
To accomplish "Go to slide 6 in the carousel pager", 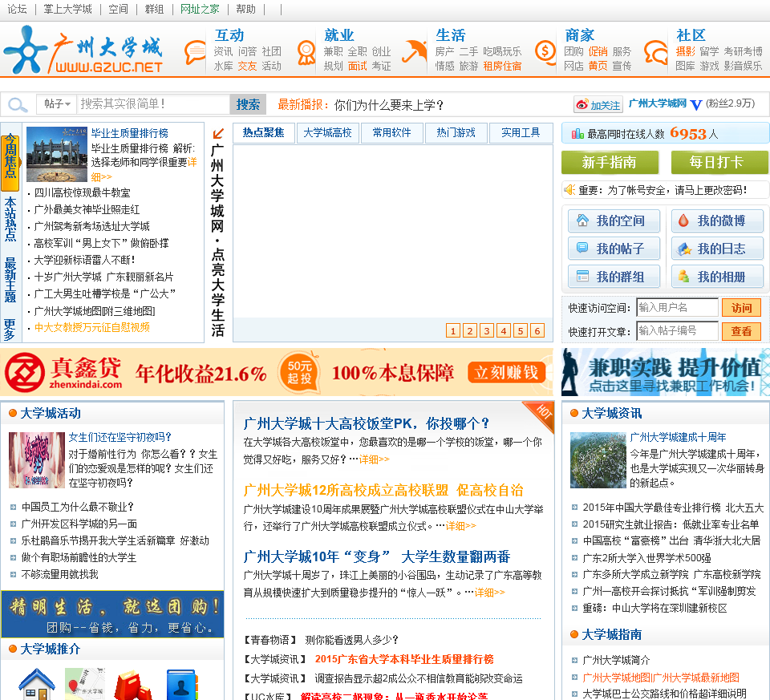I will (537, 331).
